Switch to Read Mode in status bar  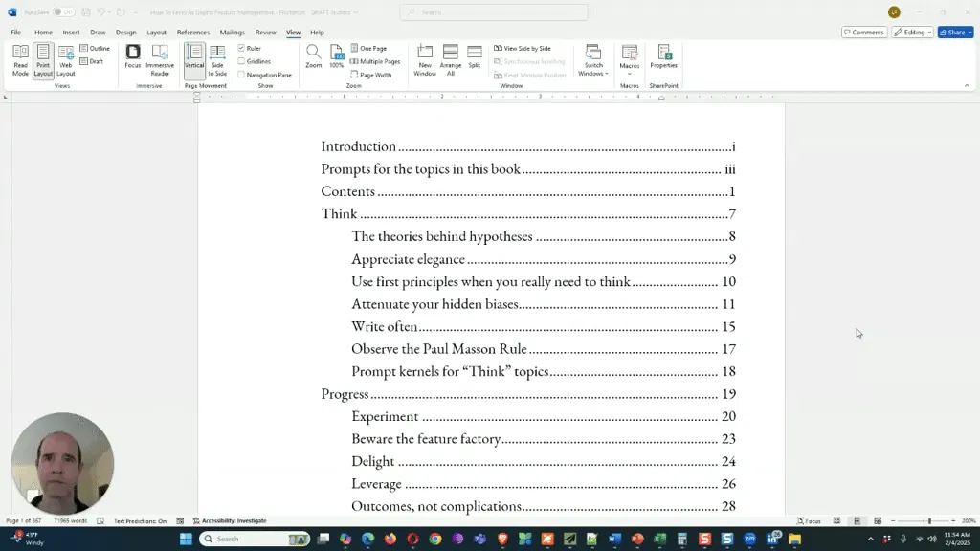836,520
